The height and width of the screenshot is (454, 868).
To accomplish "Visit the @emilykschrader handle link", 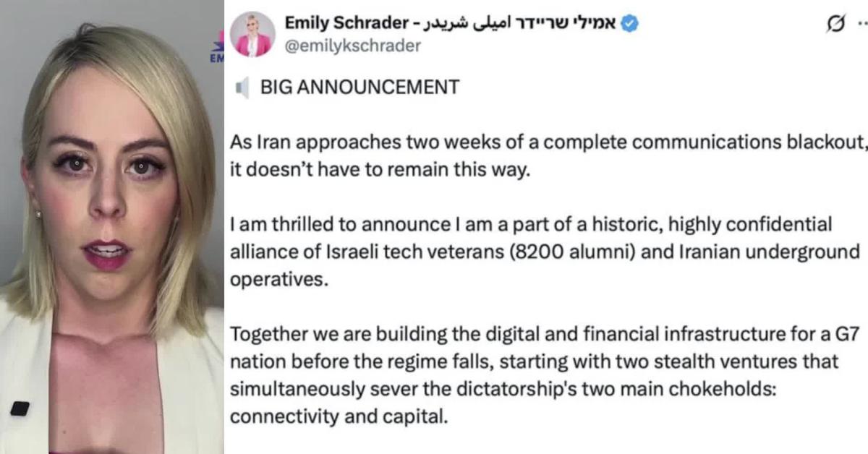I will point(353,46).
